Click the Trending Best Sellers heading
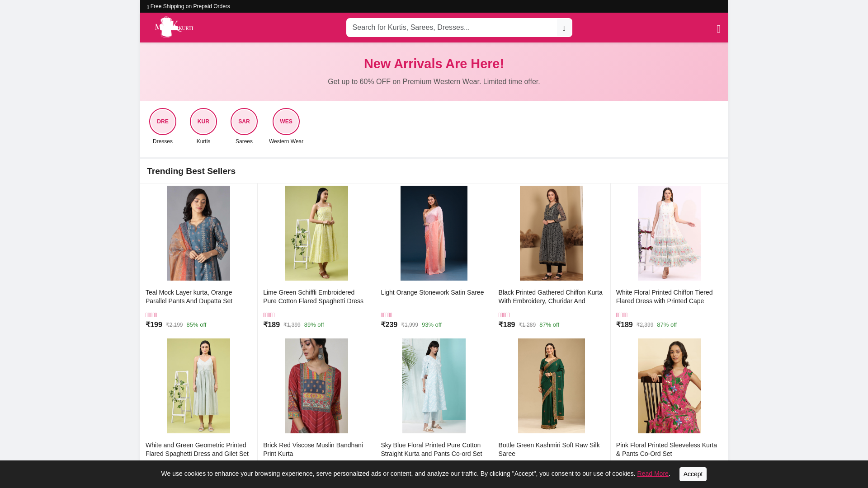 point(191,171)
